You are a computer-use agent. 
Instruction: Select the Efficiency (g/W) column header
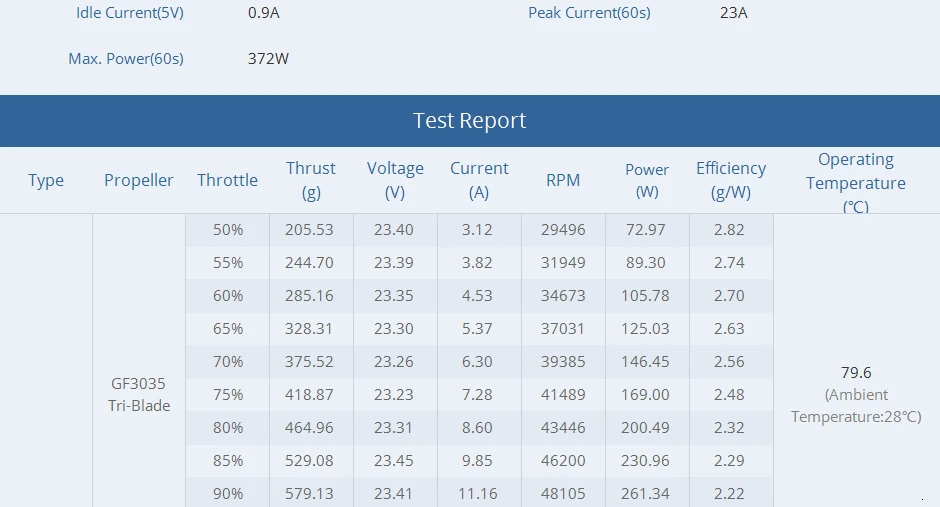click(731, 180)
